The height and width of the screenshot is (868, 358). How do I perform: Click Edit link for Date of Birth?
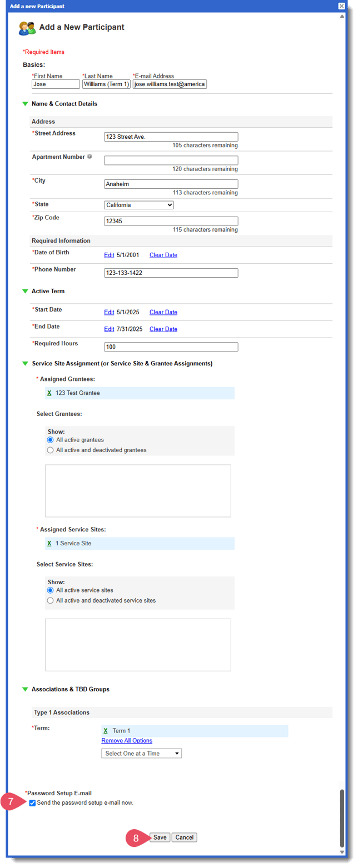109,255
